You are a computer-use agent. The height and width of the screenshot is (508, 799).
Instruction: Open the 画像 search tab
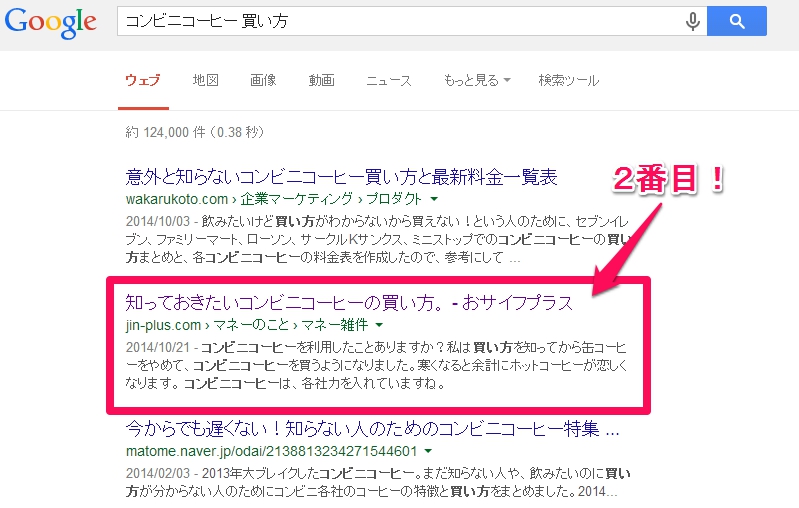pyautogui.click(x=263, y=80)
